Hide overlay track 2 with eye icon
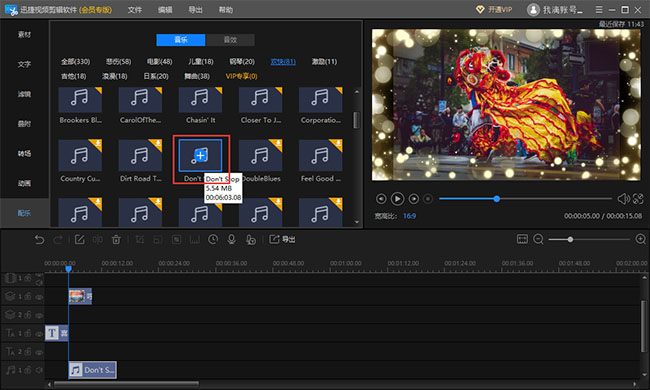650x390 pixels. (x=39, y=315)
